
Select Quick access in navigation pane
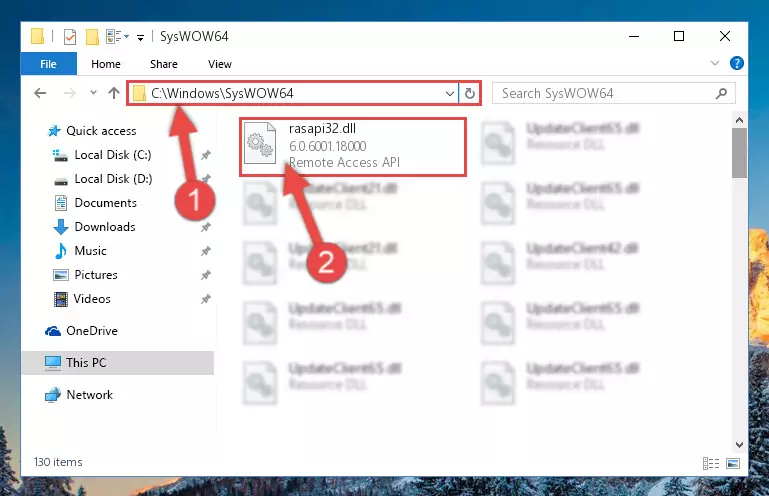tap(102, 131)
